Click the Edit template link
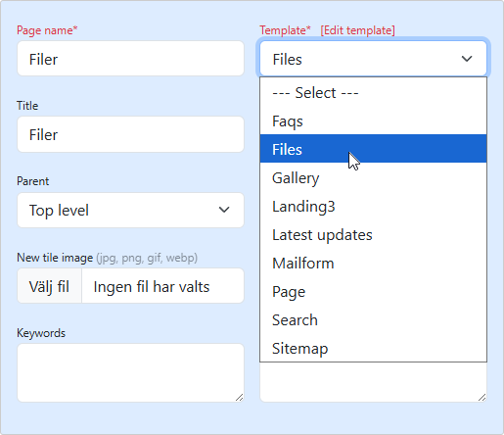 click(357, 30)
